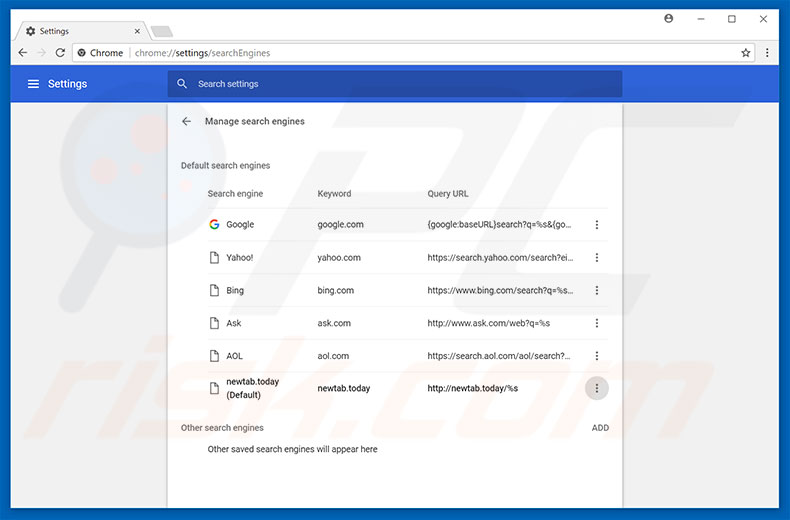The image size is (790, 520).
Task: Click the Google engine name
Action: point(240,225)
